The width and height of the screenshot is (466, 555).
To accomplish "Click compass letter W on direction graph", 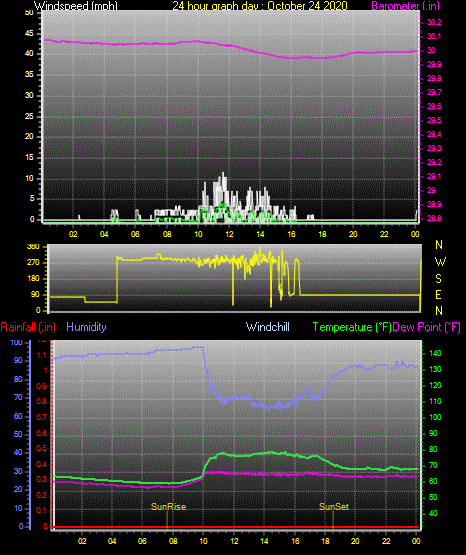I will point(440,262).
